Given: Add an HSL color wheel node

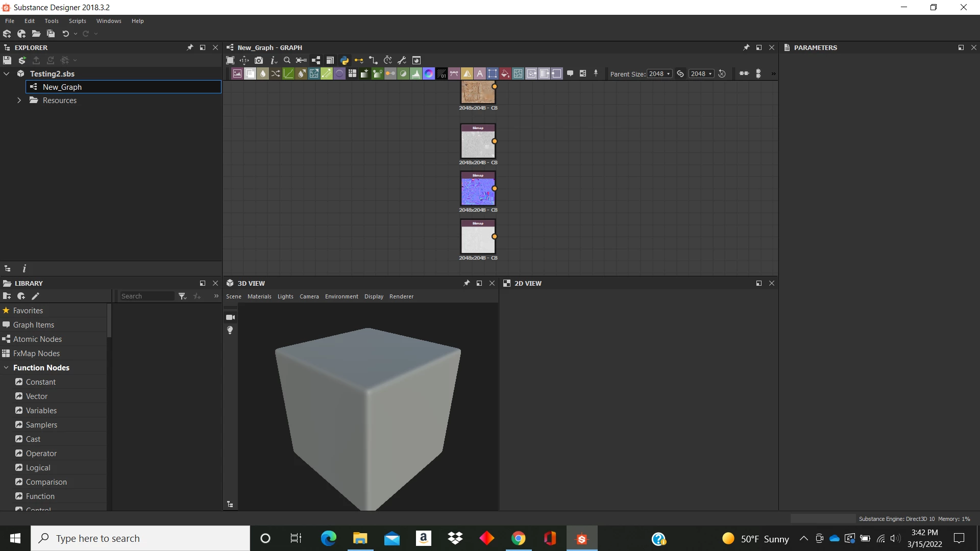Looking at the screenshot, I should 429,73.
